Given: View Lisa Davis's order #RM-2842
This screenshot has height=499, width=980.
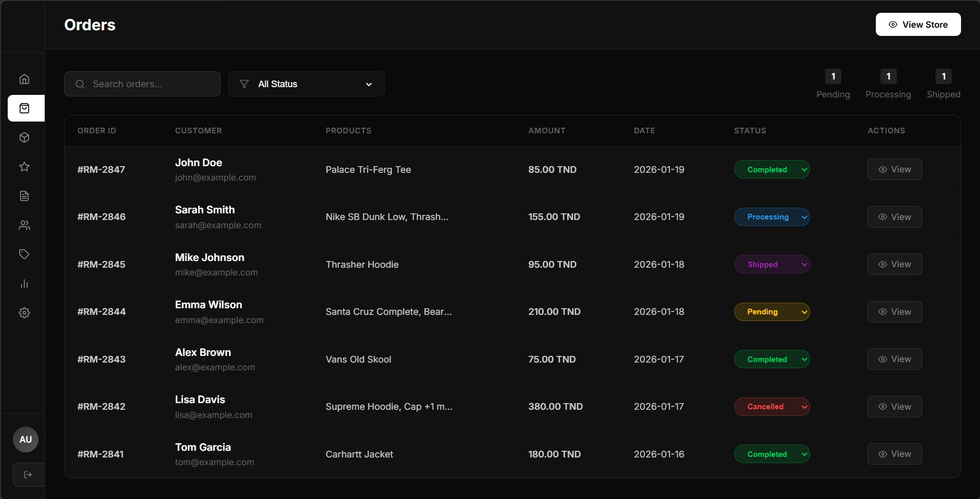Looking at the screenshot, I should point(894,407).
